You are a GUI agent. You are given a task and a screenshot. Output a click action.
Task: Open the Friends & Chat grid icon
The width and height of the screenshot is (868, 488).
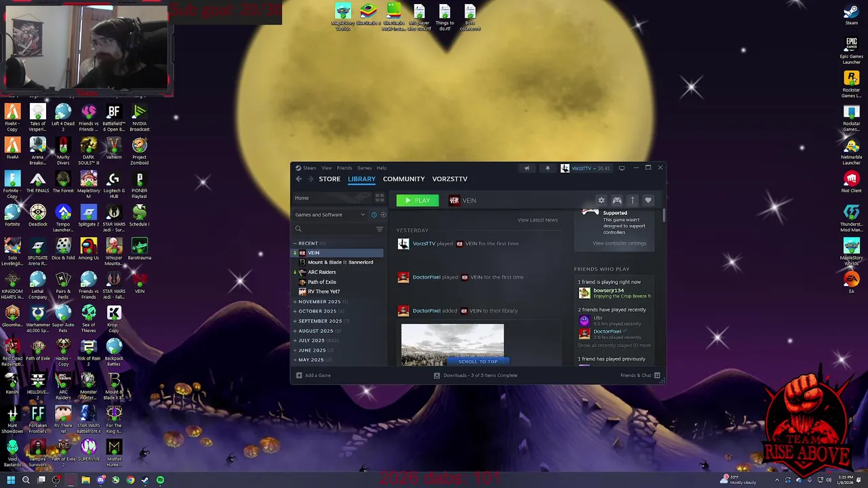[x=656, y=375]
